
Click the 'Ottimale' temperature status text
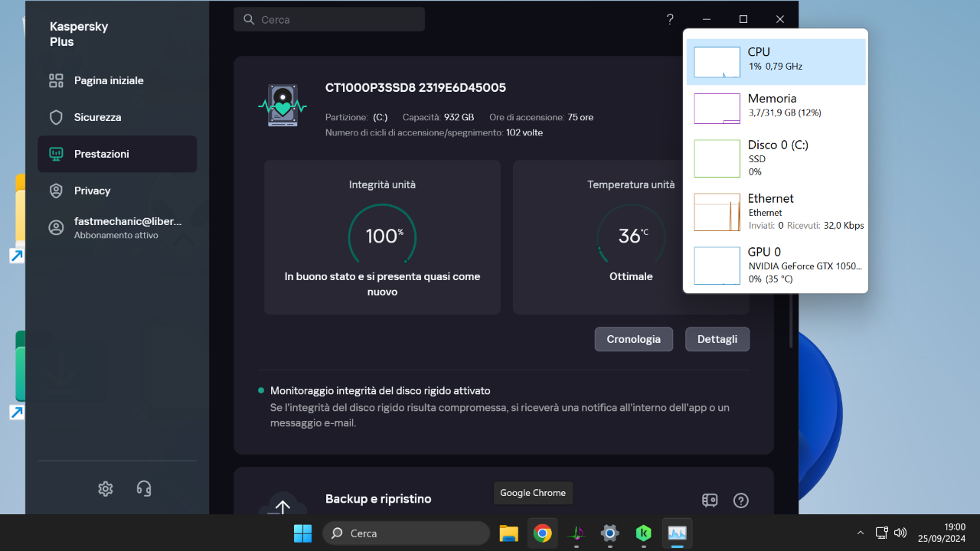631,276
